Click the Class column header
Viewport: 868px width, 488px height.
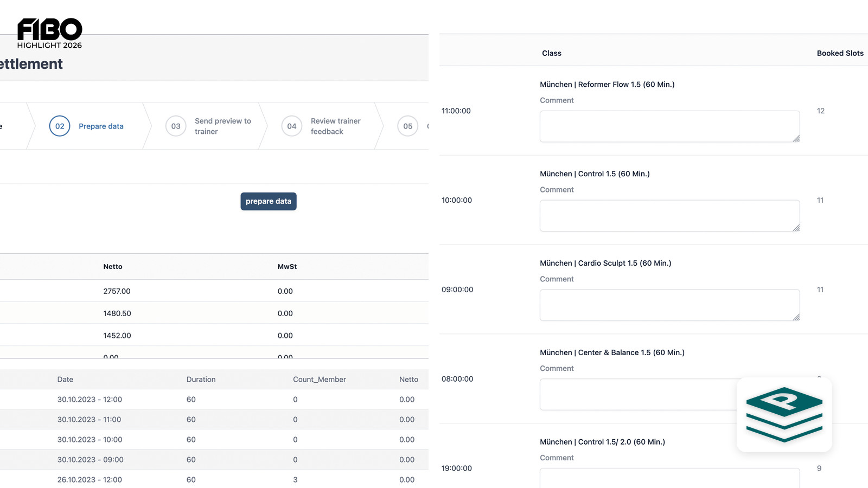[x=552, y=53]
